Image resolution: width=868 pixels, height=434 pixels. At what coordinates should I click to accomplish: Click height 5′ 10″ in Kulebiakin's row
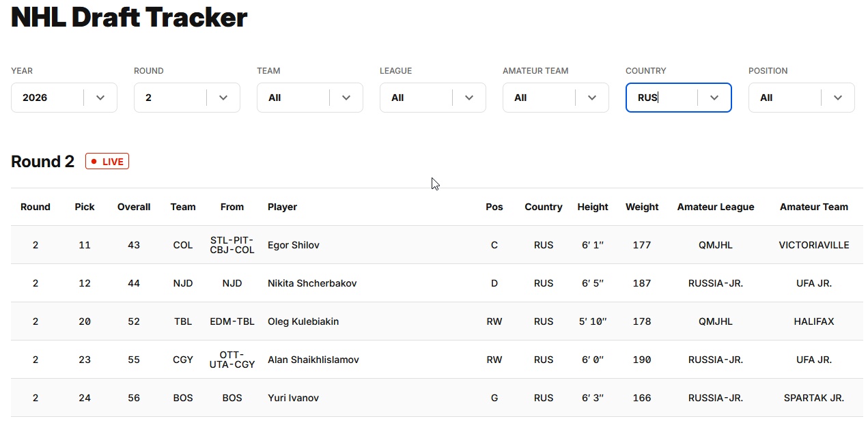point(593,321)
